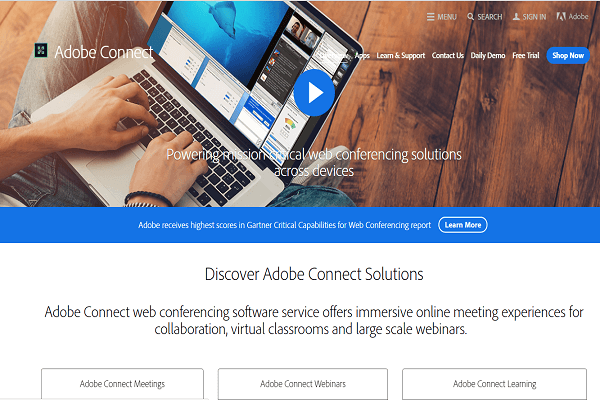Click the SEARCH magnifier icon

point(471,17)
